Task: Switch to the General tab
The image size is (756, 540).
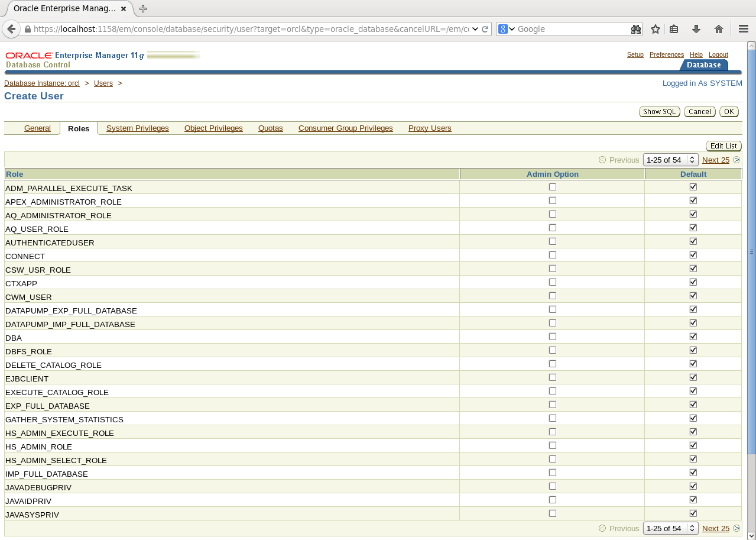Action: pyautogui.click(x=37, y=128)
